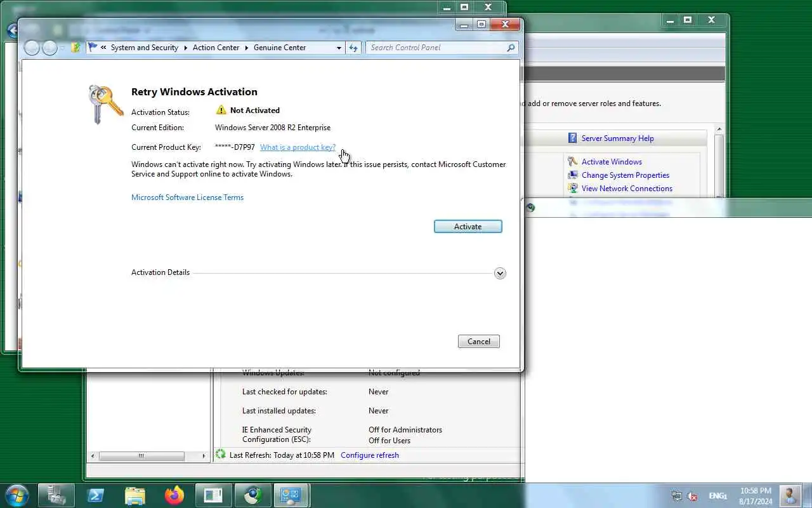Click the Server Summary Help question icon

(x=572, y=138)
